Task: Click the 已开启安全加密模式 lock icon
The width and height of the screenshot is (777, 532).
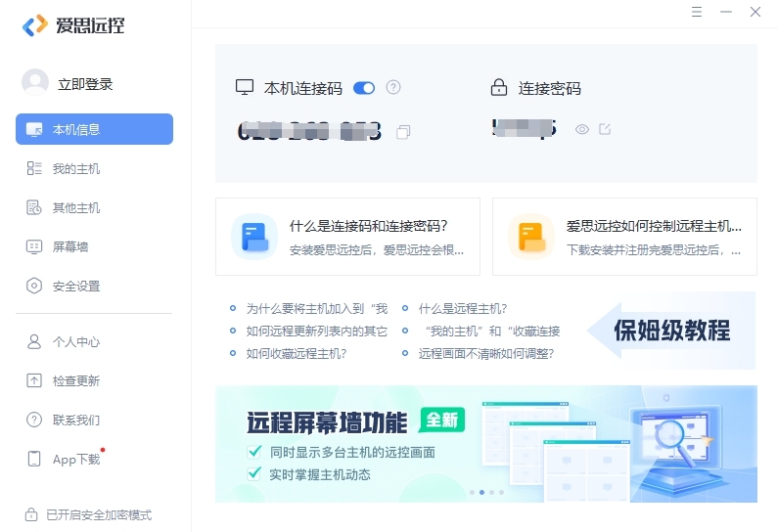Action: (x=31, y=514)
